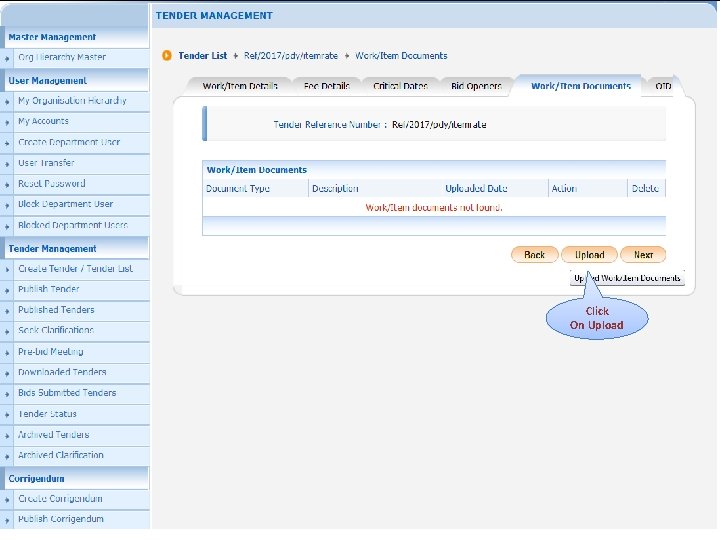Click arrow icon beside Pre-bid Meeting

(x=7, y=353)
